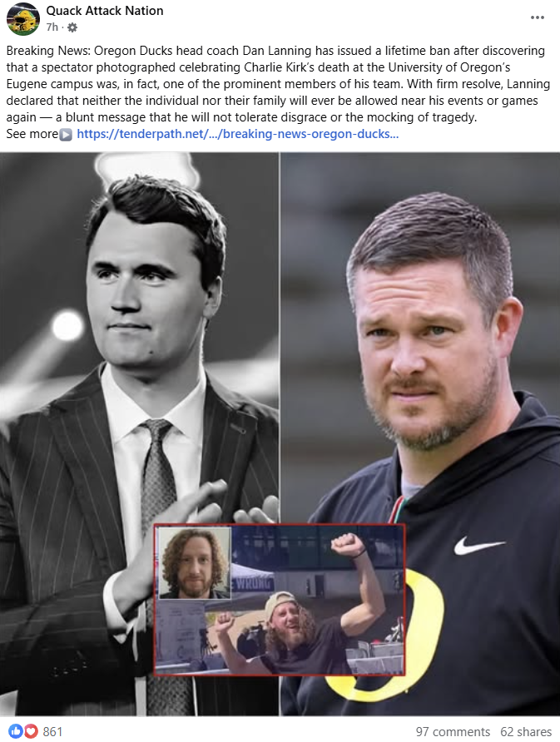This screenshot has height=742, width=560.
Task: Click the blue Like reaction icon
Action: (16, 731)
